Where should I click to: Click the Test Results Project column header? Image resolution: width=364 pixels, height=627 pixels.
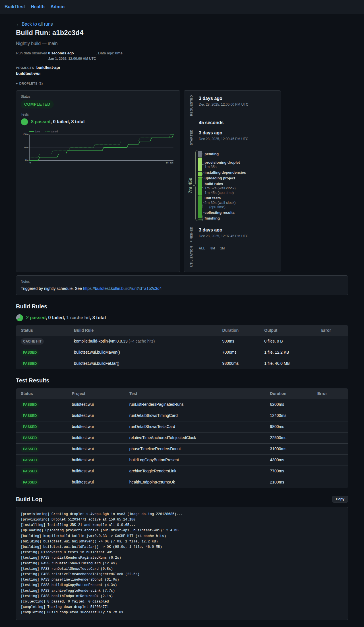click(x=78, y=394)
